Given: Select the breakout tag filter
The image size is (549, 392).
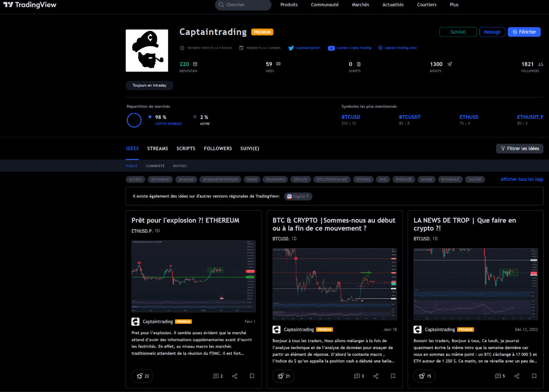Looking at the screenshot, I should click(450, 179).
